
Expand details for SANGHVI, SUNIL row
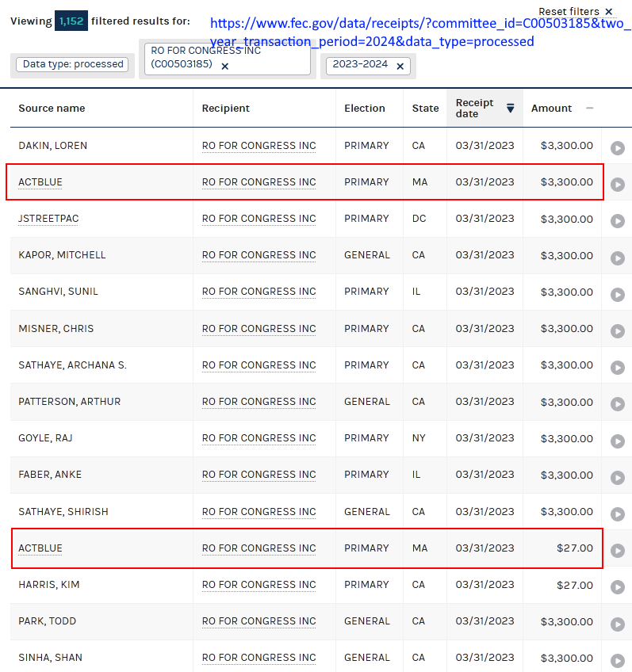tap(618, 295)
